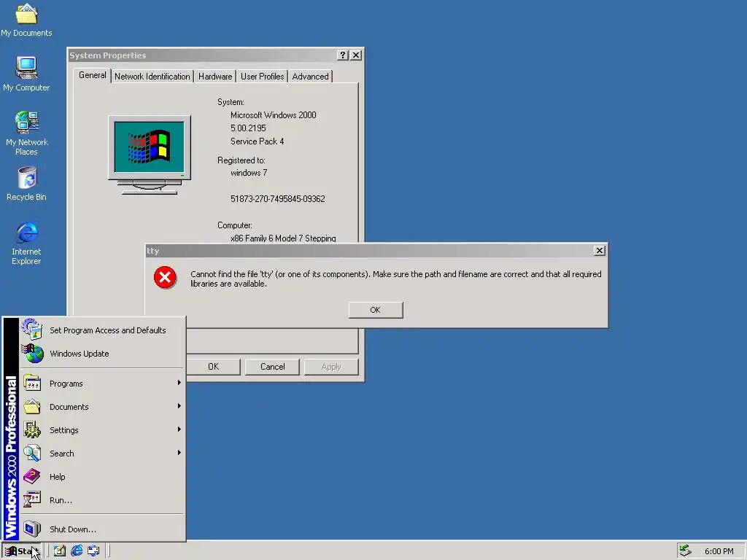Image resolution: width=747 pixels, height=560 pixels.
Task: Expand the Documents submenu arrow
Action: [x=179, y=406]
